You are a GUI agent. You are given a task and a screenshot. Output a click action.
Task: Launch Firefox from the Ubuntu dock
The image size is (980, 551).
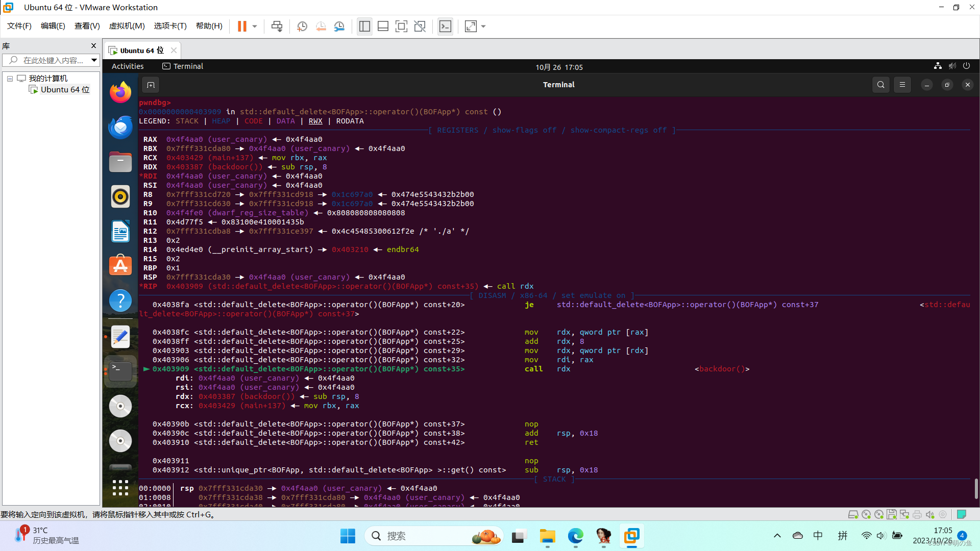point(120,92)
